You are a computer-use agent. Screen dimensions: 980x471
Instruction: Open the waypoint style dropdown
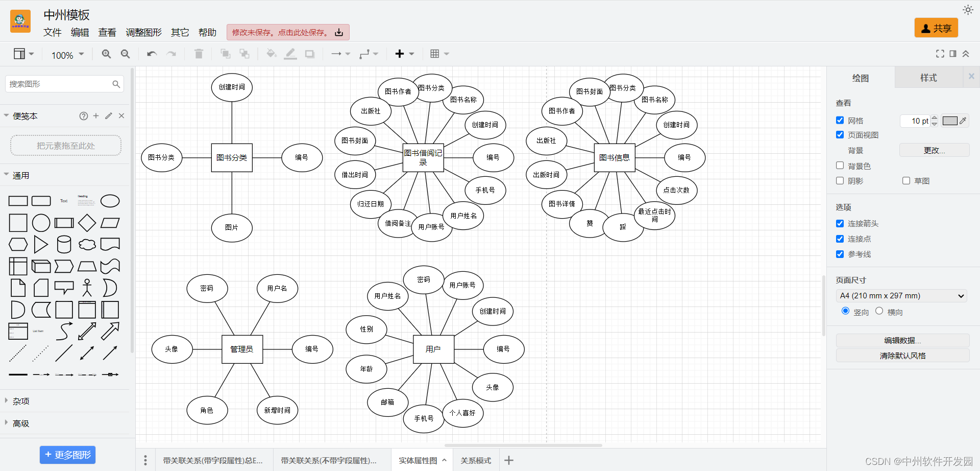coord(369,54)
